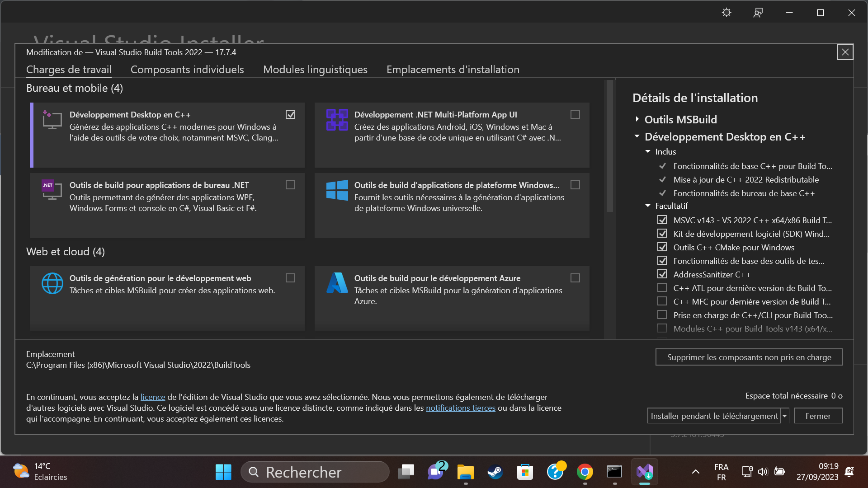Check Prise en charge de C++/CLI option
The width and height of the screenshot is (868, 488).
click(x=662, y=315)
